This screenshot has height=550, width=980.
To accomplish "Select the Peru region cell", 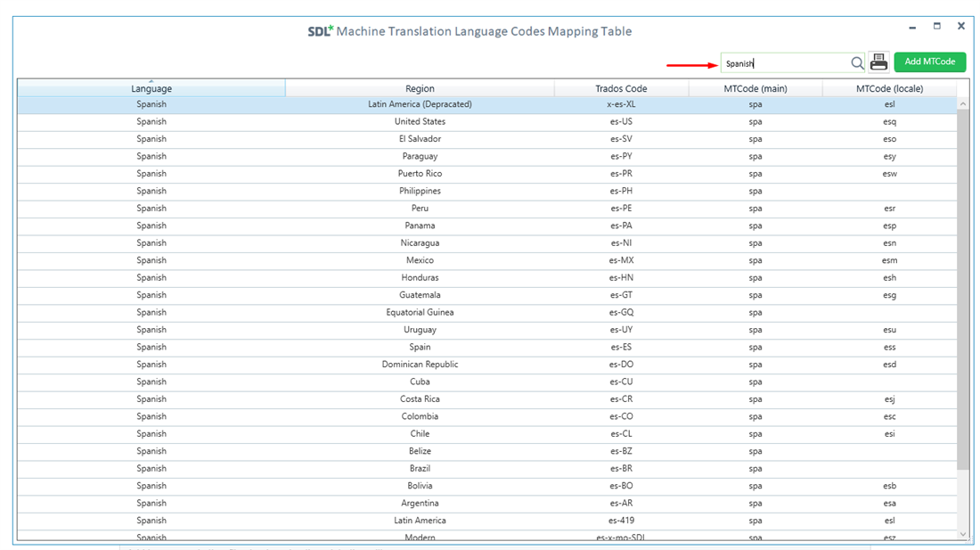I will click(x=420, y=209).
